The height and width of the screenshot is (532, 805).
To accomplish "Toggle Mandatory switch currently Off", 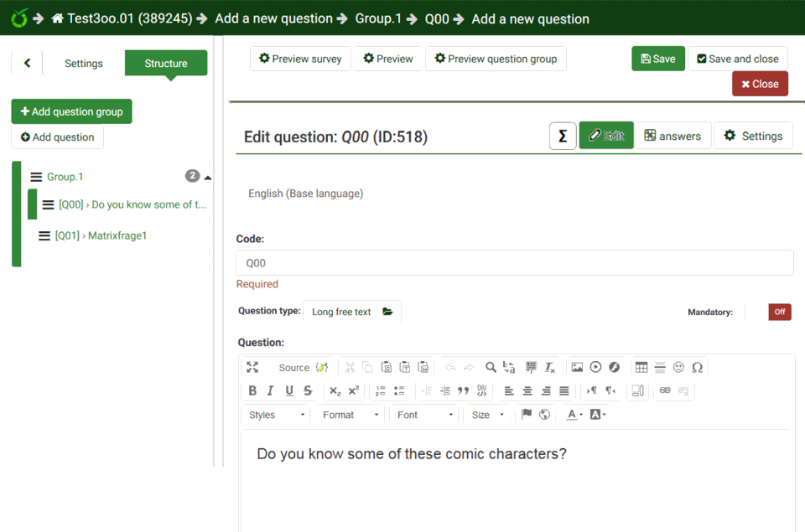I will click(x=779, y=312).
